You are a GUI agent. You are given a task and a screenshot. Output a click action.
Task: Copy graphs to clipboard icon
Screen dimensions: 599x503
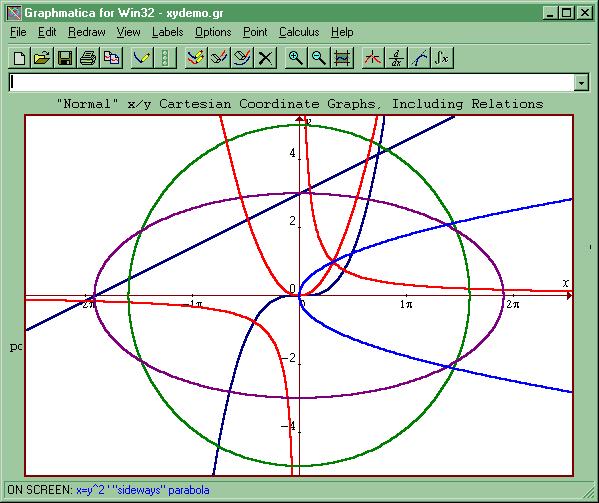coord(111,58)
